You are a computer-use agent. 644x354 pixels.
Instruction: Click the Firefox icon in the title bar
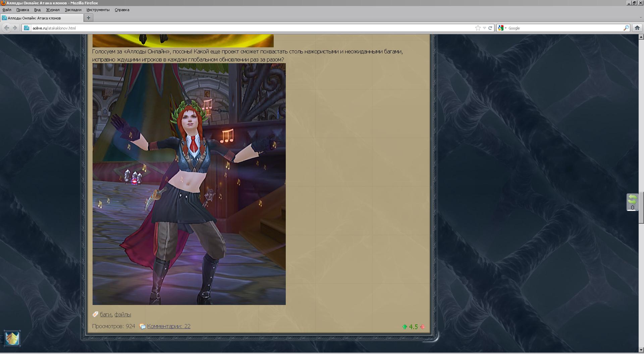[3, 3]
